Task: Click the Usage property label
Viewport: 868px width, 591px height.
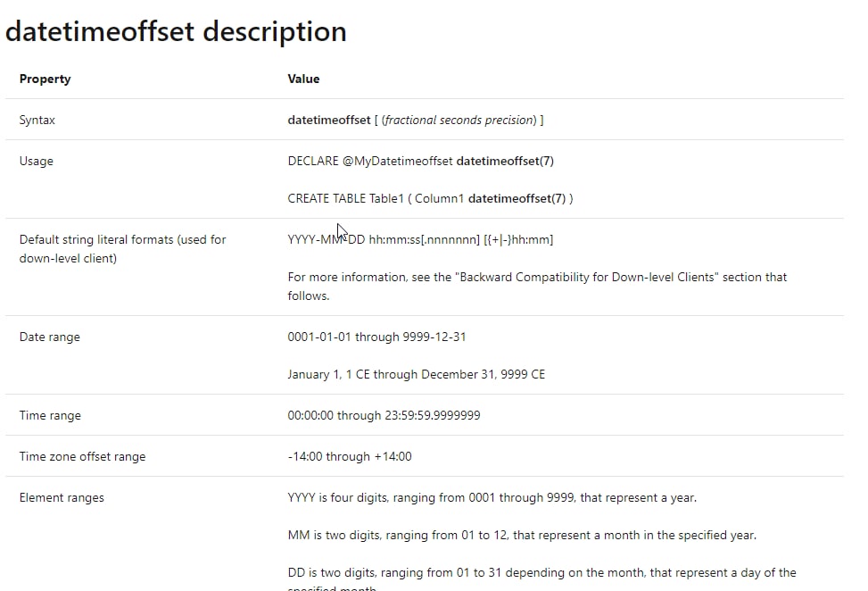Action: [37, 161]
